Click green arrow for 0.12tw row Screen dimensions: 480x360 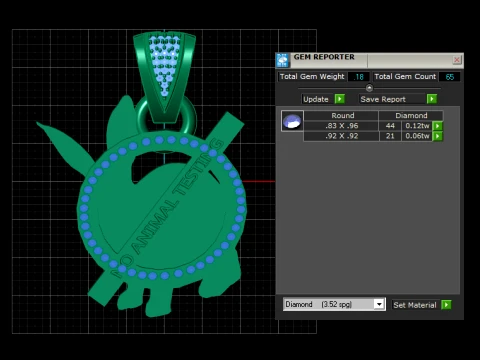pyautogui.click(x=437, y=126)
